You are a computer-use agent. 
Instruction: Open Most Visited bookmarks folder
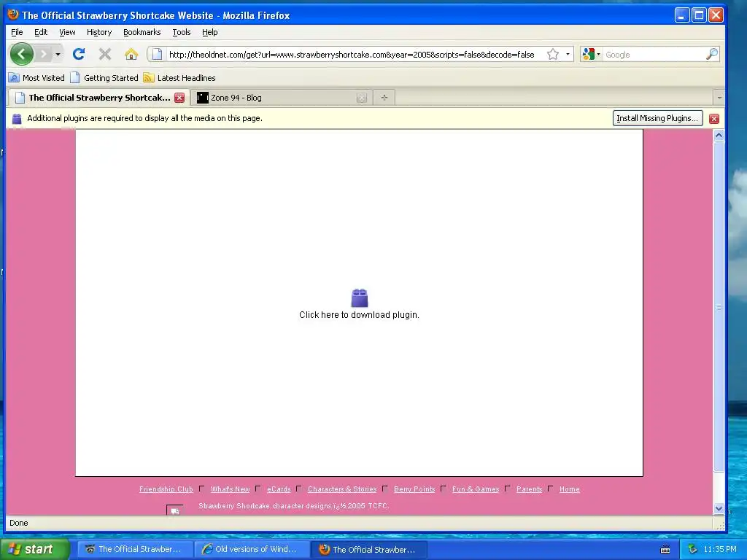click(x=36, y=77)
